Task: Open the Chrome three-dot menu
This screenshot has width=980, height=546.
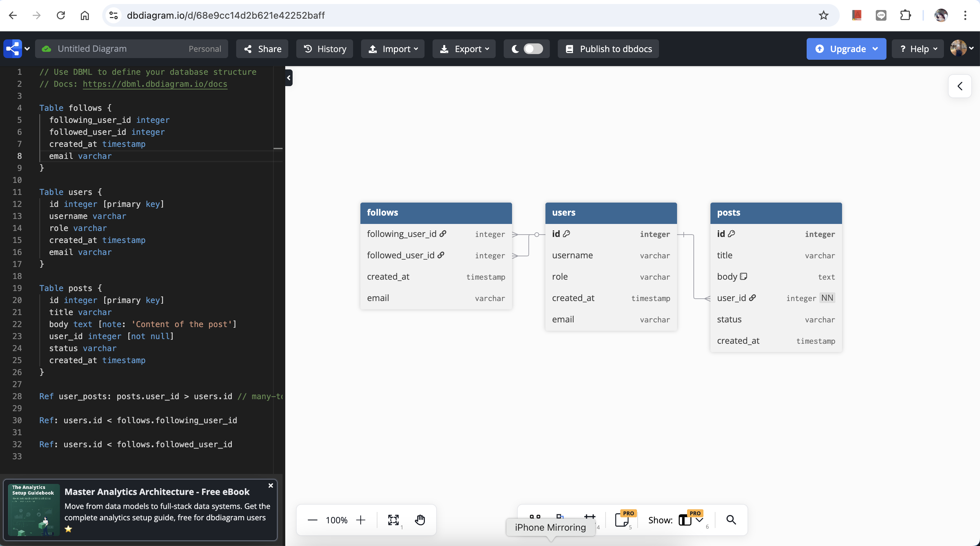Action: click(965, 15)
